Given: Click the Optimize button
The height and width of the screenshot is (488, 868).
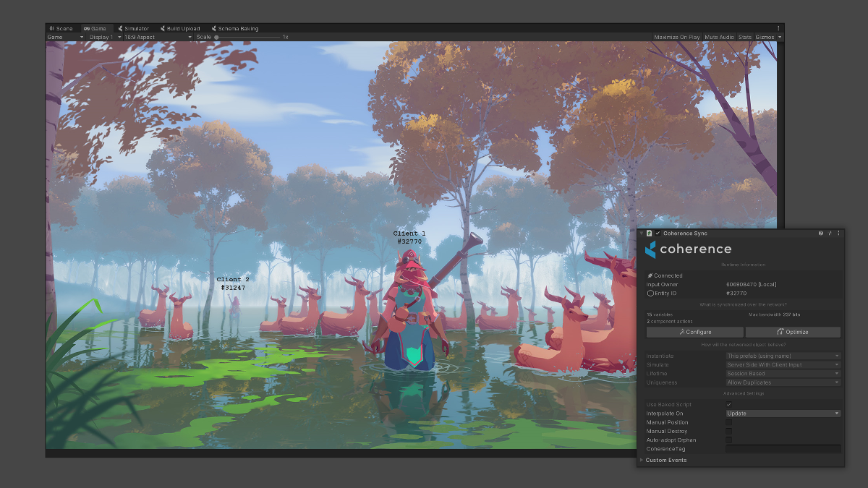Looking at the screenshot, I should pyautogui.click(x=793, y=332).
